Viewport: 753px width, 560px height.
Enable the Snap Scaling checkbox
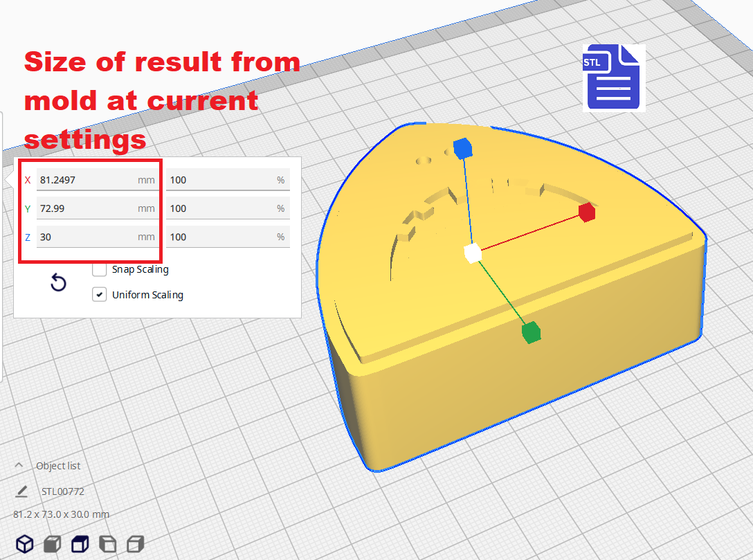[x=99, y=269]
